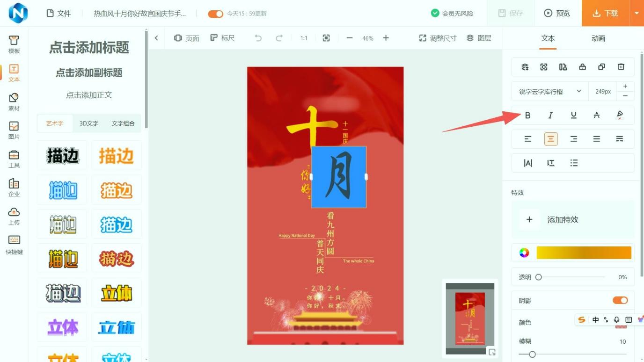This screenshot has height=362, width=644.
Task: Switch to the 动画 tab
Action: (x=598, y=38)
